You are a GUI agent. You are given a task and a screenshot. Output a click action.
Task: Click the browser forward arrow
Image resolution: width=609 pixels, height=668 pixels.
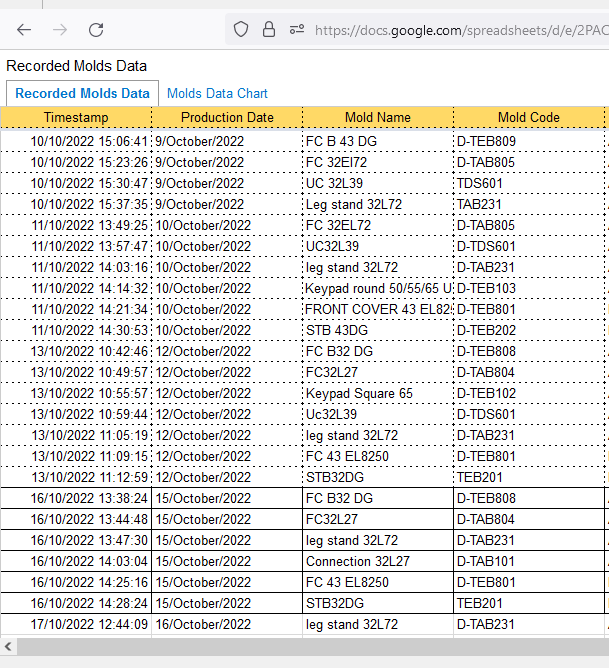[60, 30]
